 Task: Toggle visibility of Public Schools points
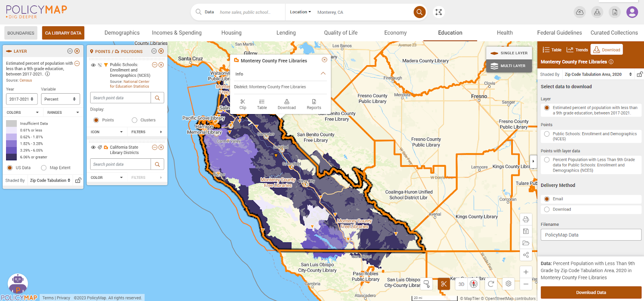(93, 65)
